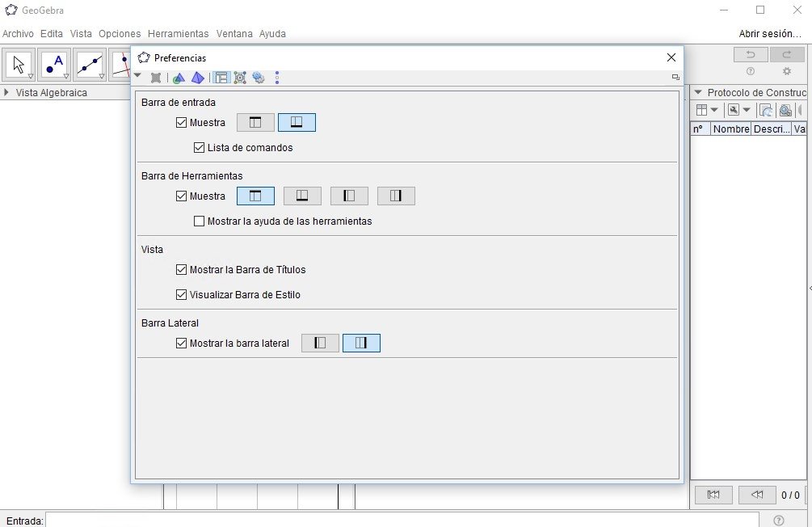Toggle Visualizar Barra de Estilo checkbox
Viewport: 812px width, 527px height.
click(x=181, y=295)
